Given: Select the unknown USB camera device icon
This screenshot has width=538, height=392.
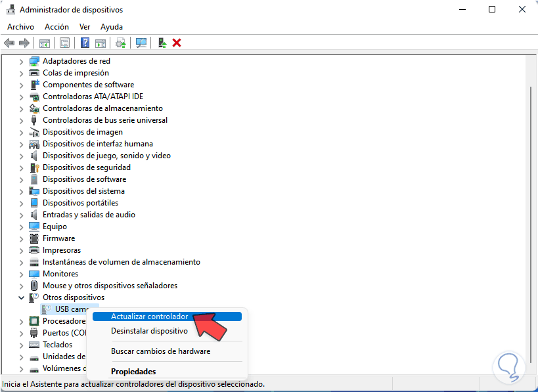Looking at the screenshot, I should point(47,309).
